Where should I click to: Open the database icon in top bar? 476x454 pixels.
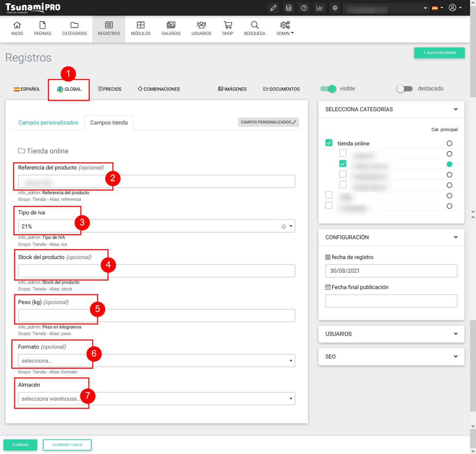(289, 8)
